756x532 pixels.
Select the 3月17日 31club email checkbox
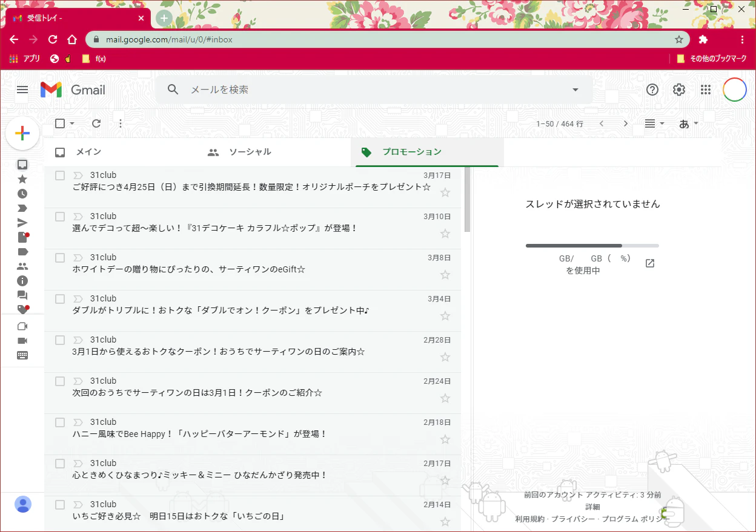point(60,176)
